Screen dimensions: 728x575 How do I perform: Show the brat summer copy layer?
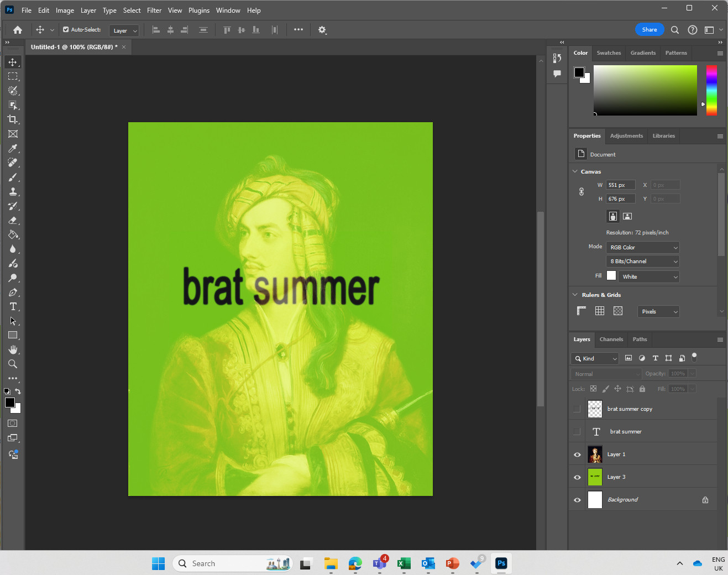pyautogui.click(x=577, y=409)
